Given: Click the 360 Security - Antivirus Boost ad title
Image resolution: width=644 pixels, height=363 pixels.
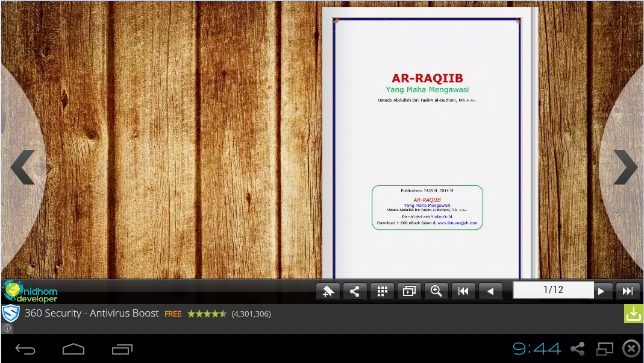Looking at the screenshot, I should pos(92,314).
